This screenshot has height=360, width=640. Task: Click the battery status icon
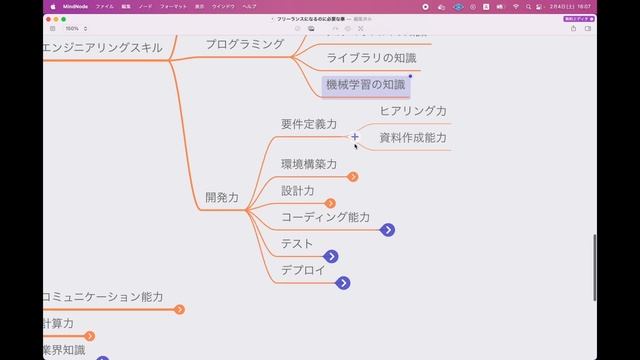tap(500, 7)
